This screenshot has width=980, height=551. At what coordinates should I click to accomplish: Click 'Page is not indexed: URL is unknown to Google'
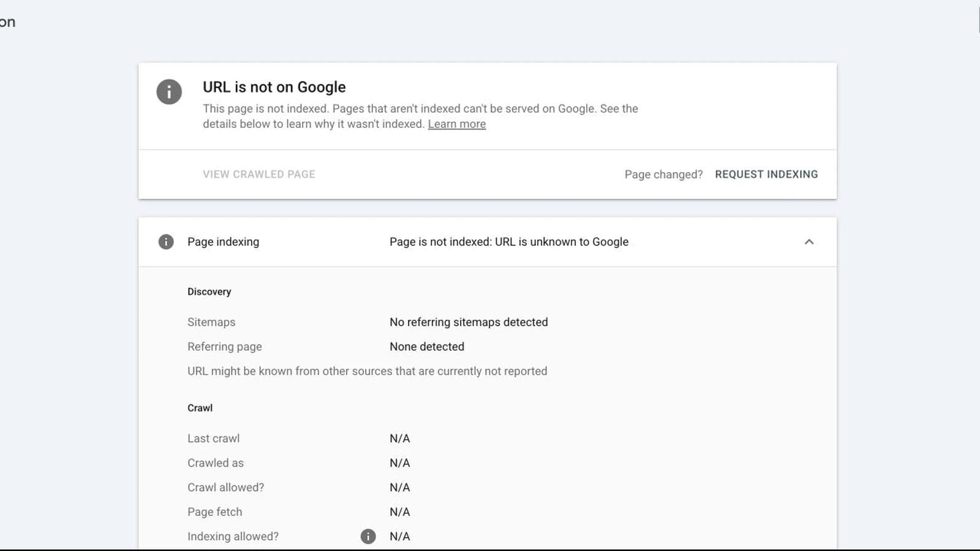point(509,242)
